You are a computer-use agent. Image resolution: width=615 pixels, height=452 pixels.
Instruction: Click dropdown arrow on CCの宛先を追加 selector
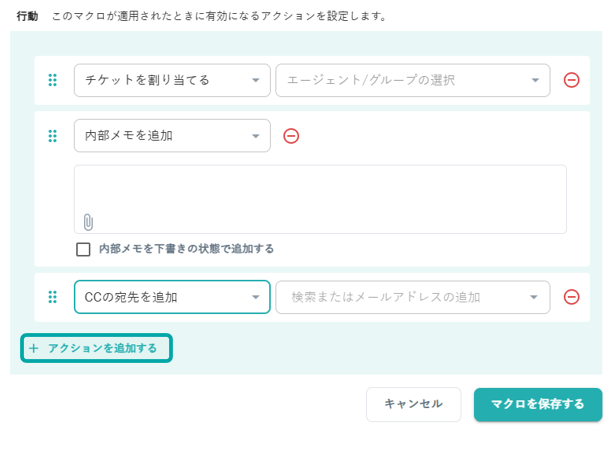255,297
